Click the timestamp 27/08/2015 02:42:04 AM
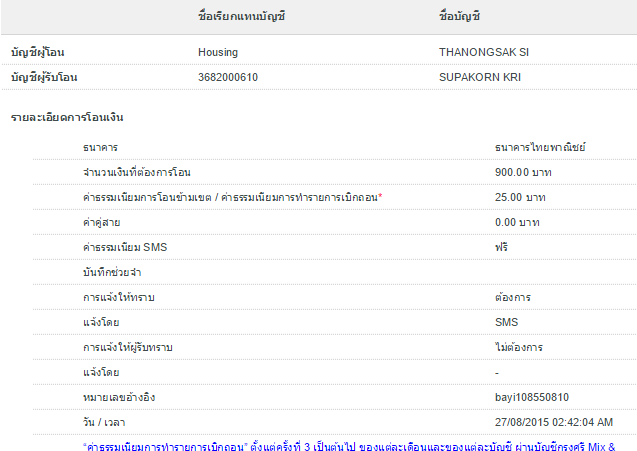The image size is (637, 451). (554, 422)
